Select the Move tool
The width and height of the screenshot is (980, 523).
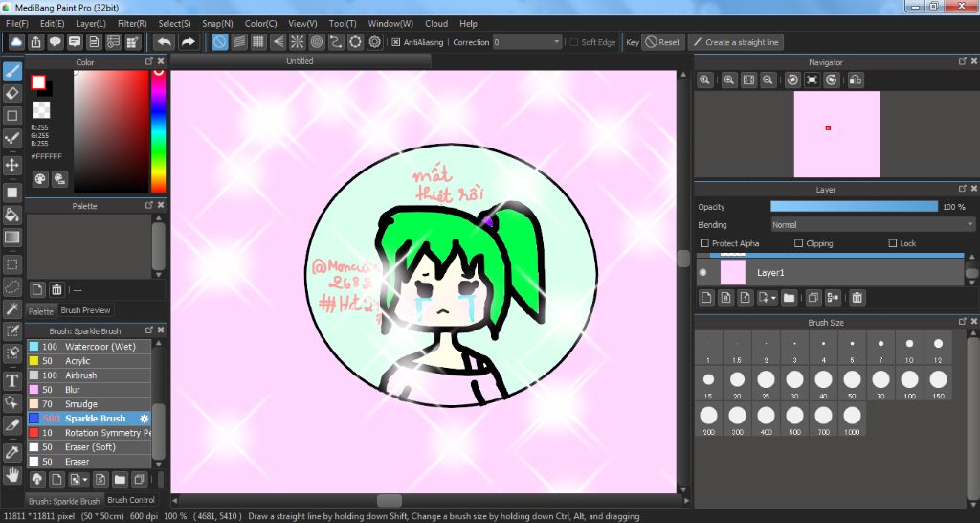point(11,165)
